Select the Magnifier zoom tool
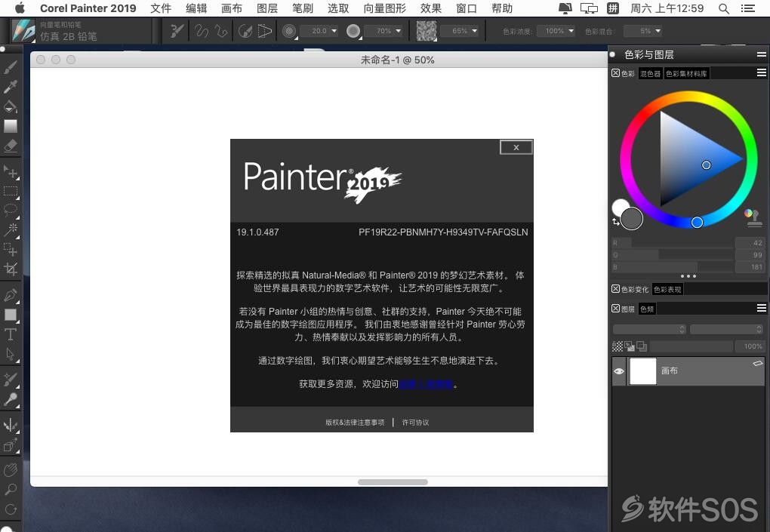 click(x=11, y=489)
